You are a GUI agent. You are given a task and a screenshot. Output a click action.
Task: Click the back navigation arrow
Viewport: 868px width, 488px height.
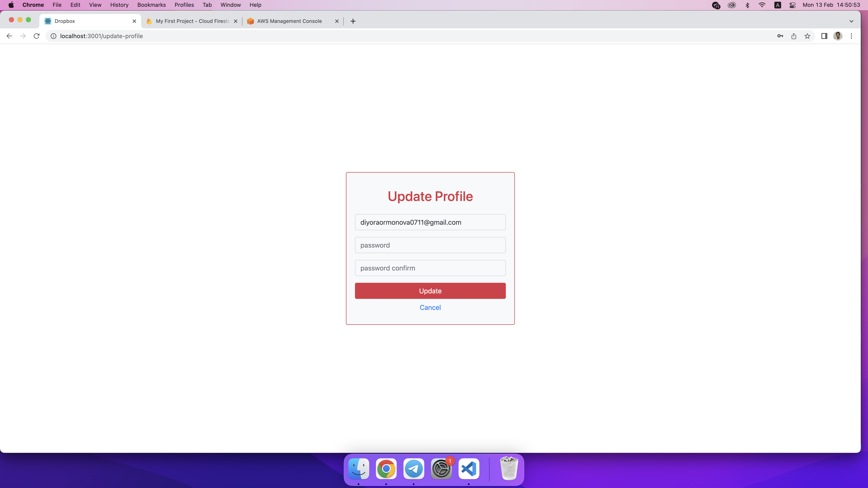[x=10, y=36]
